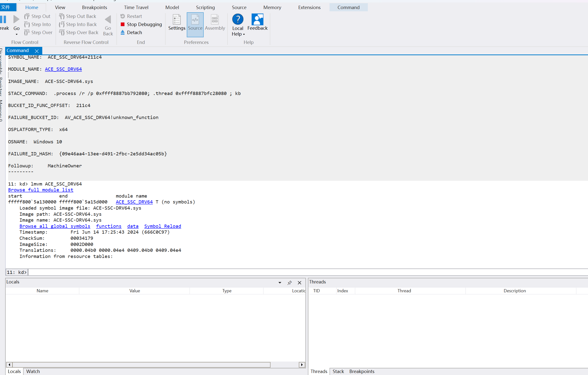Viewport: 588px width, 375px height.
Task: Close the Locals panel
Action: 299,283
